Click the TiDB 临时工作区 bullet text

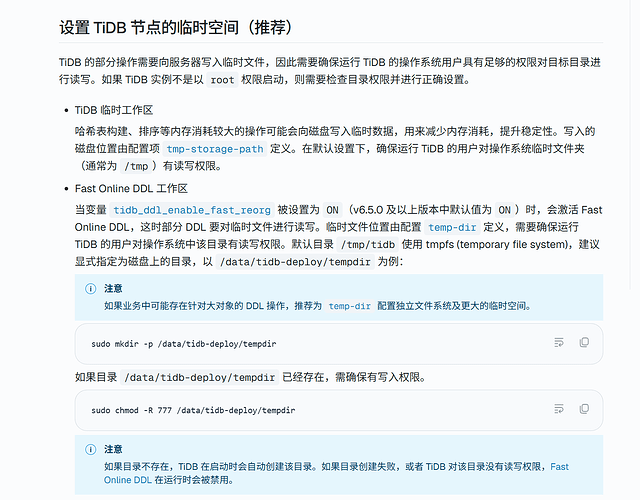click(x=114, y=110)
